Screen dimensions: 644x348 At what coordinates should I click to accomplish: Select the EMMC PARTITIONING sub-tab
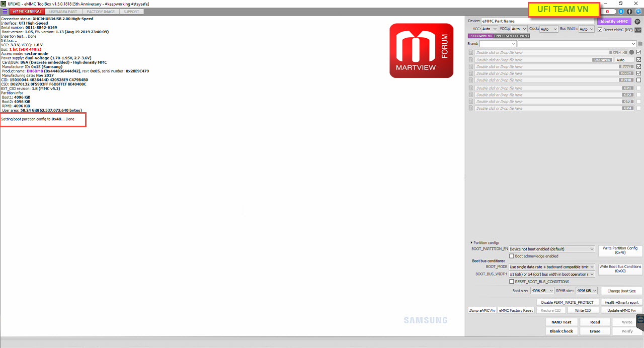click(x=511, y=36)
